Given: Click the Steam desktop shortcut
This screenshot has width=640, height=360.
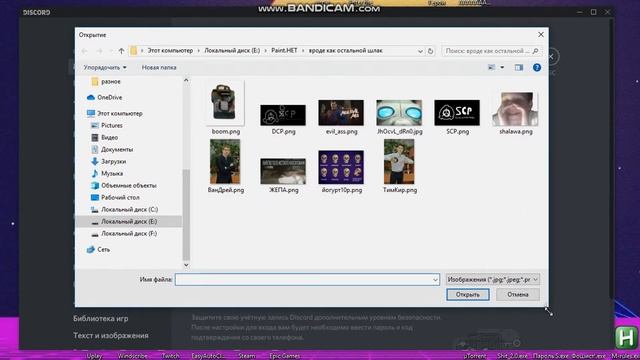Looking at the screenshot, I should pos(247,356).
